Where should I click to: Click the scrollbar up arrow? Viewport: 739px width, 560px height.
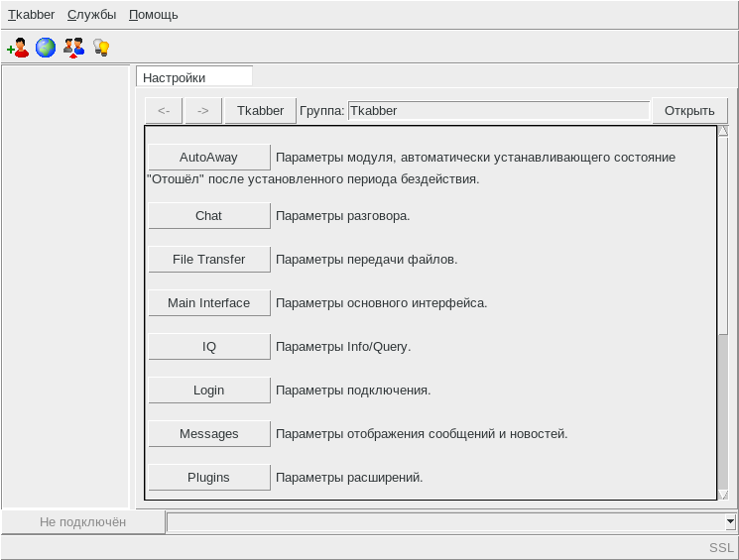point(723,131)
